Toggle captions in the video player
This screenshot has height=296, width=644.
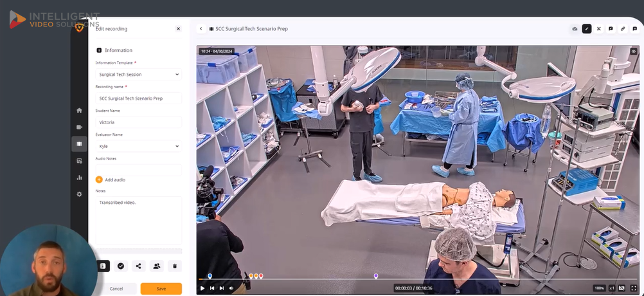(x=621, y=288)
